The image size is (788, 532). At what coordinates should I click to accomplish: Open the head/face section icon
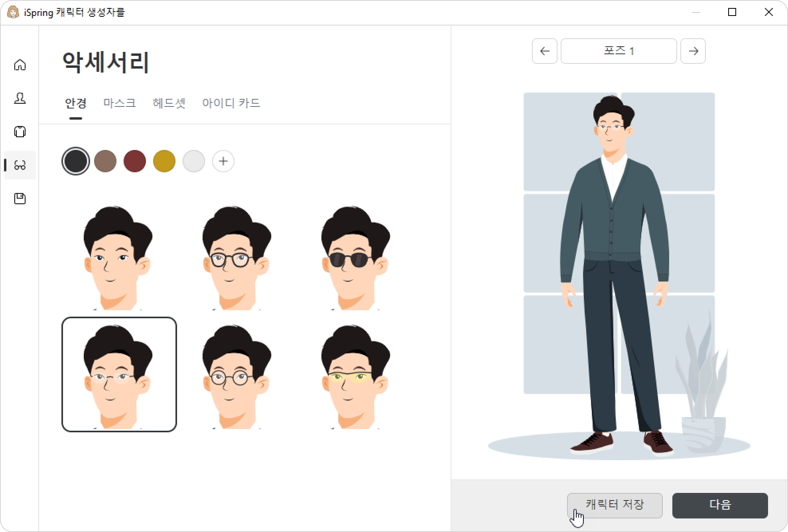[20, 98]
